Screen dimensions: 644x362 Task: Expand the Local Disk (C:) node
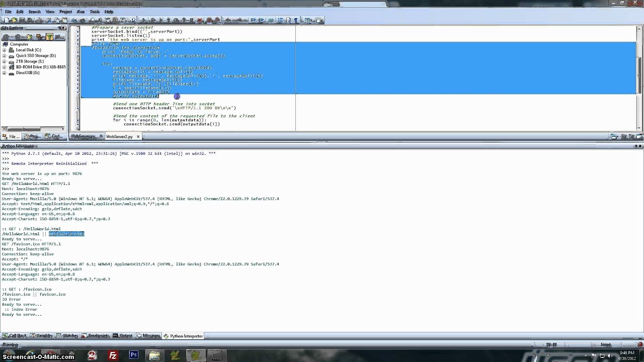[5, 50]
